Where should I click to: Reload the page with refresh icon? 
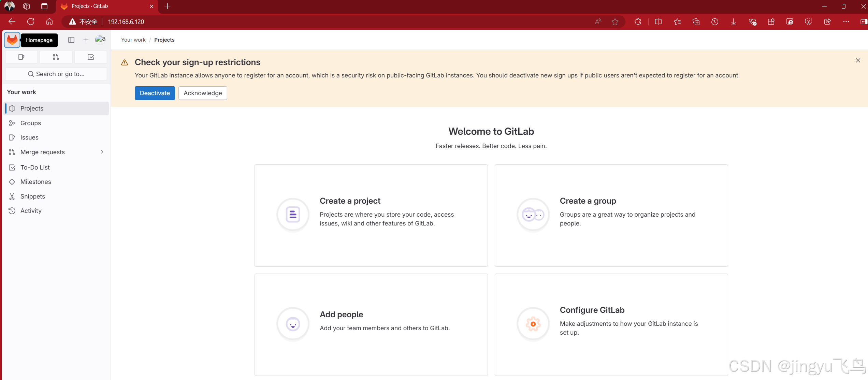coord(31,21)
